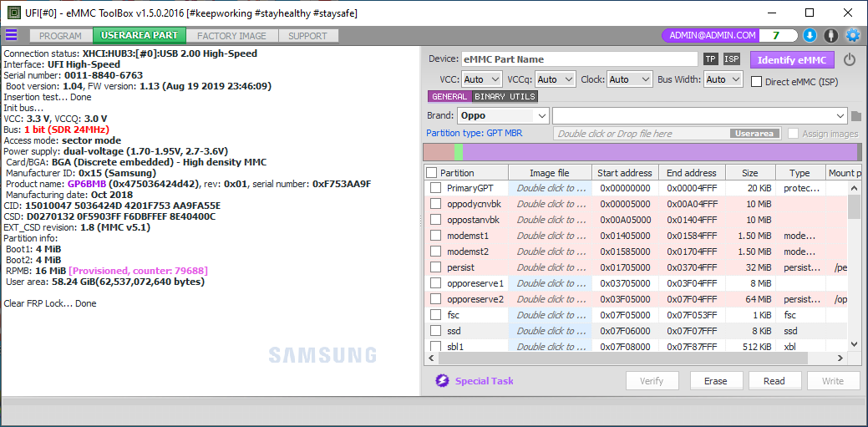Check the opporeserve1 partition checkbox

435,283
